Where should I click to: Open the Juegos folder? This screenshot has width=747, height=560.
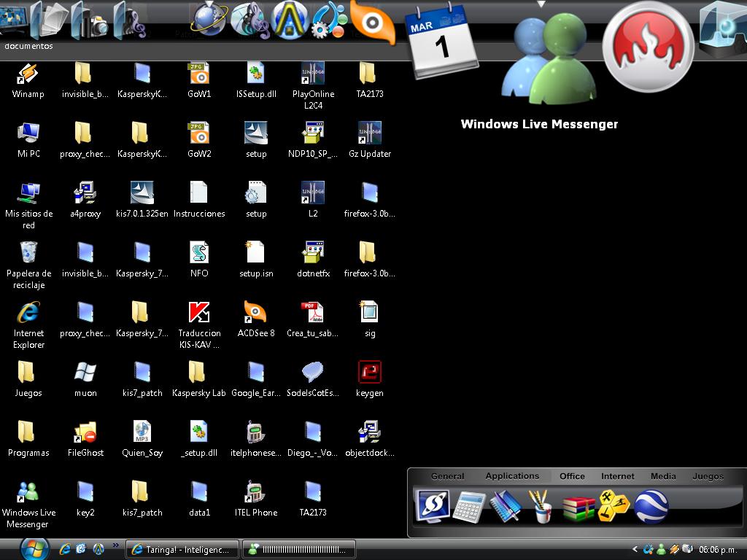click(x=26, y=372)
